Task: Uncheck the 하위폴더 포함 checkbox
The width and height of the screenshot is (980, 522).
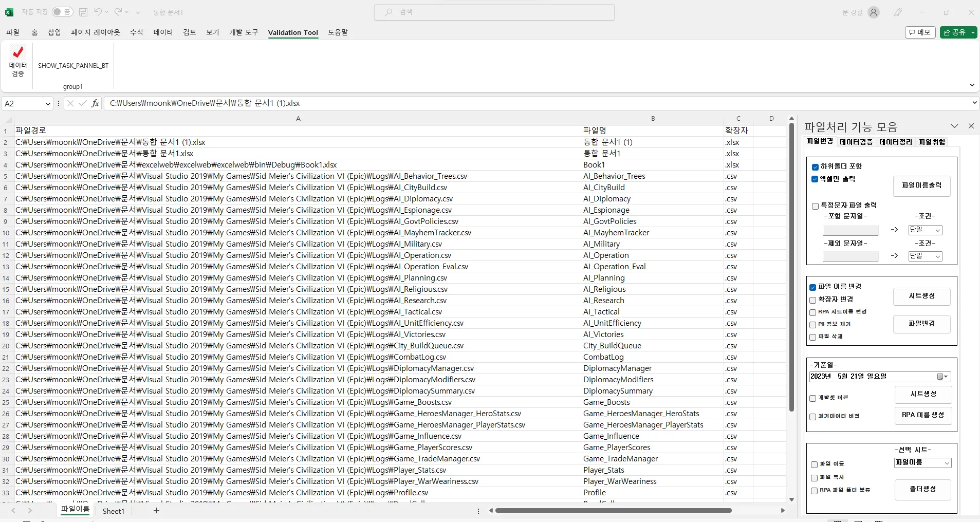Action: 815,167
